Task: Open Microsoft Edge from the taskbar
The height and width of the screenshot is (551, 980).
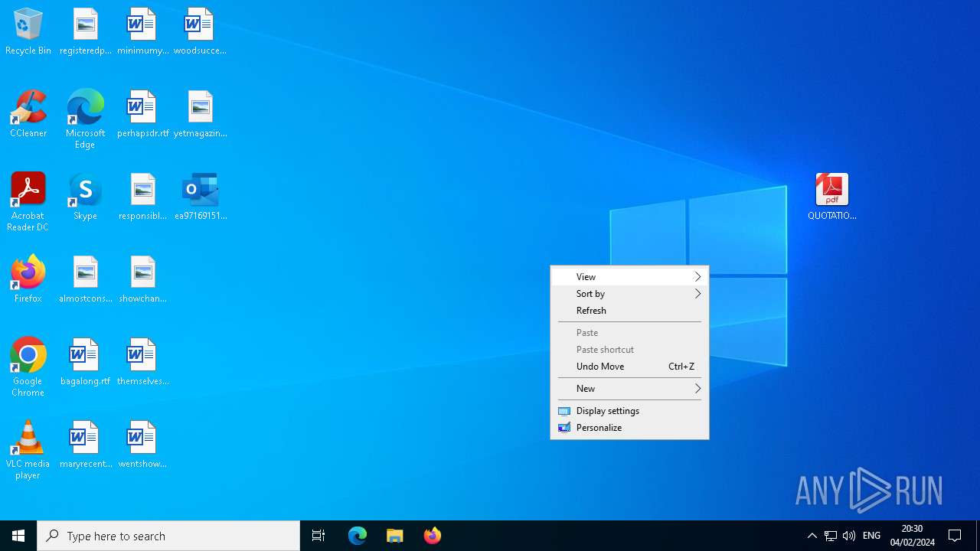Action: pos(358,536)
